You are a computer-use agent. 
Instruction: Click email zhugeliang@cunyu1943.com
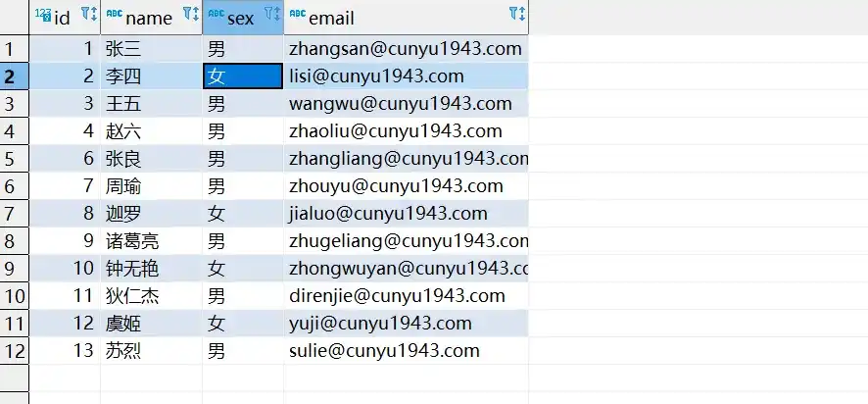[408, 240]
